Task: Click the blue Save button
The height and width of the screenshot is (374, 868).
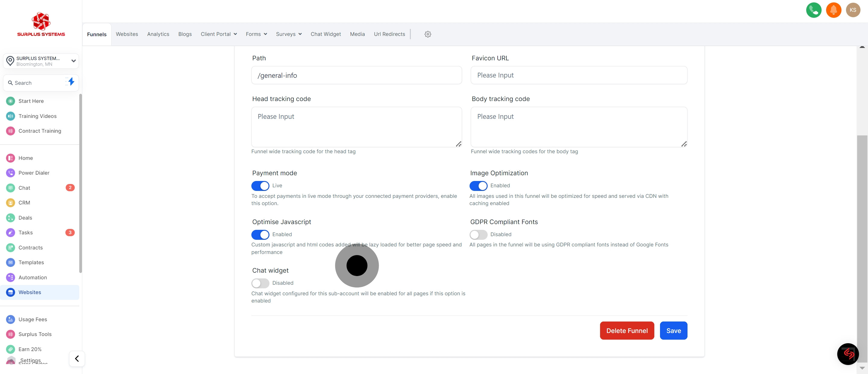Action: [x=673, y=331]
